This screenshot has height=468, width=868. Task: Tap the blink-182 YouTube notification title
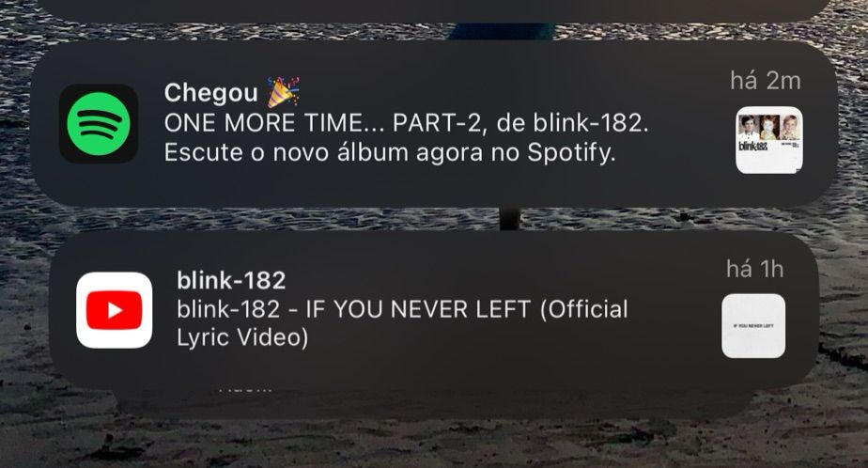231,280
